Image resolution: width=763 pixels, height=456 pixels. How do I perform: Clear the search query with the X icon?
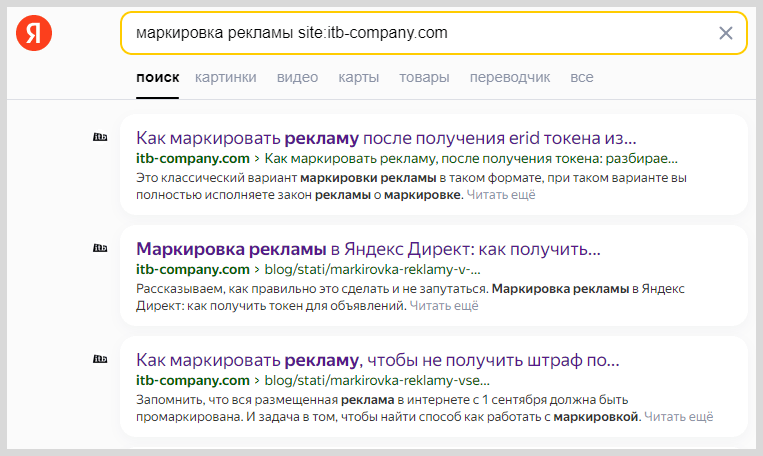(x=726, y=33)
